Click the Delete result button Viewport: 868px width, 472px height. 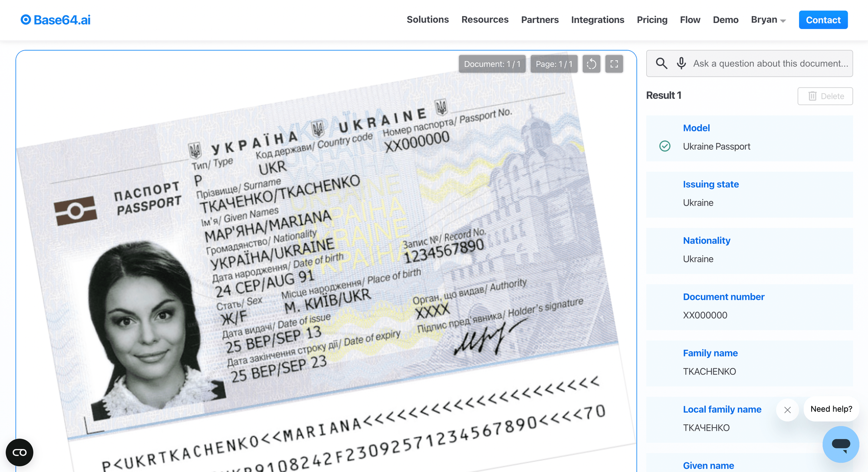825,95
